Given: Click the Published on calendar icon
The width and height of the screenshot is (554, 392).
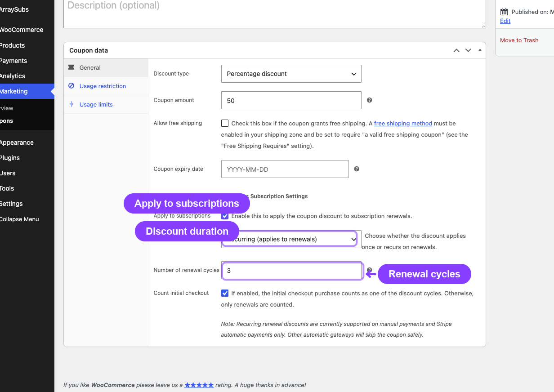Looking at the screenshot, I should [x=504, y=12].
